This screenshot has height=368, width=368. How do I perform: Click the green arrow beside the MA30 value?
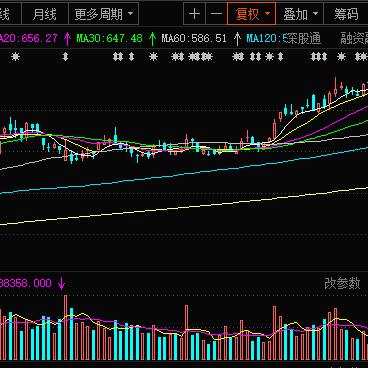(x=152, y=39)
